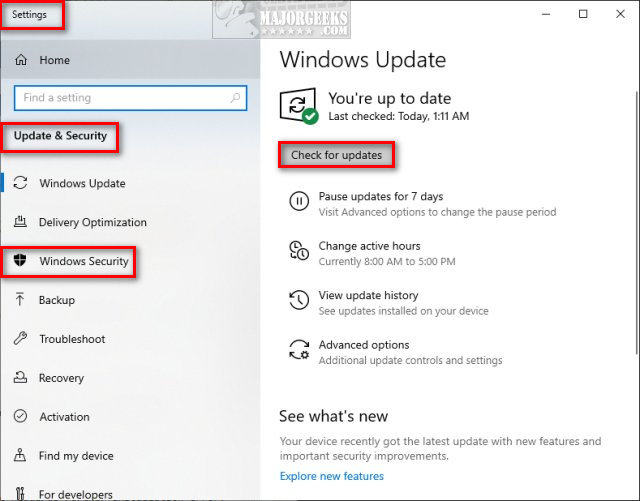This screenshot has height=501, width=640.
Task: Click the Troubleshoot wrench icon
Action: click(20, 338)
